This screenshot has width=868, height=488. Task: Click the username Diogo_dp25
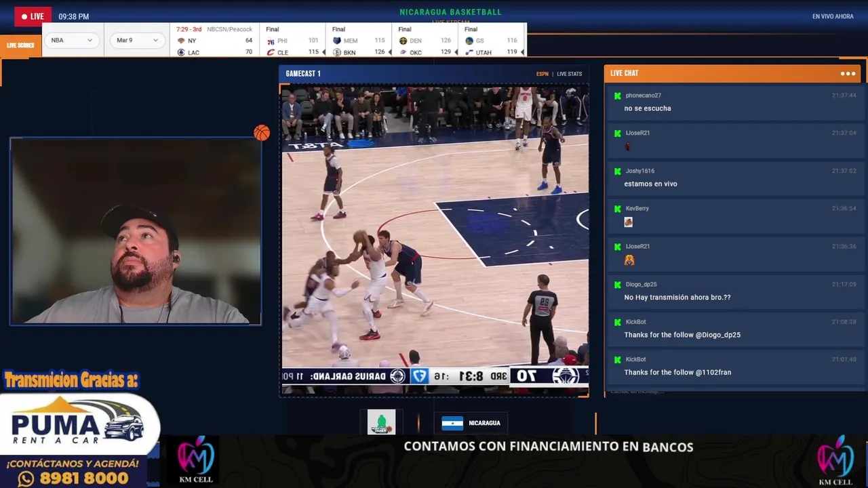(x=641, y=284)
